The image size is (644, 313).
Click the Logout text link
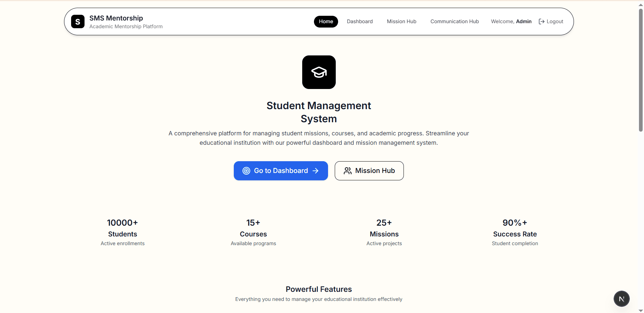[x=555, y=21]
